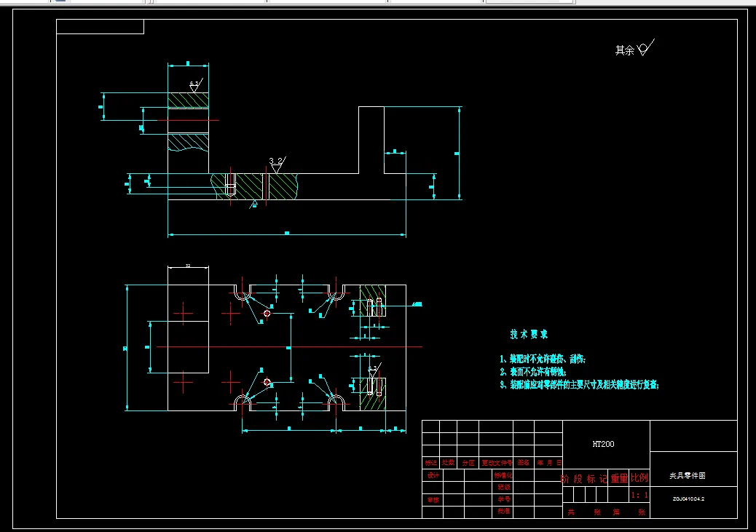Select the 处数 title block cell

coord(448,463)
